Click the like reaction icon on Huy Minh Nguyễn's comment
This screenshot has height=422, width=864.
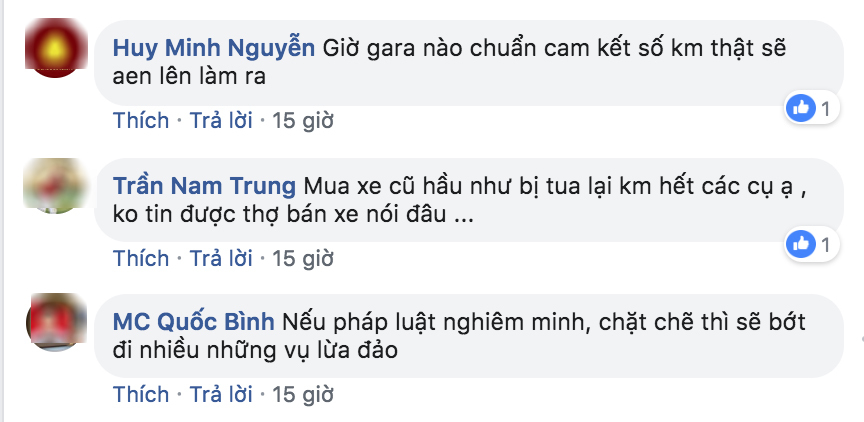pyautogui.click(x=800, y=108)
